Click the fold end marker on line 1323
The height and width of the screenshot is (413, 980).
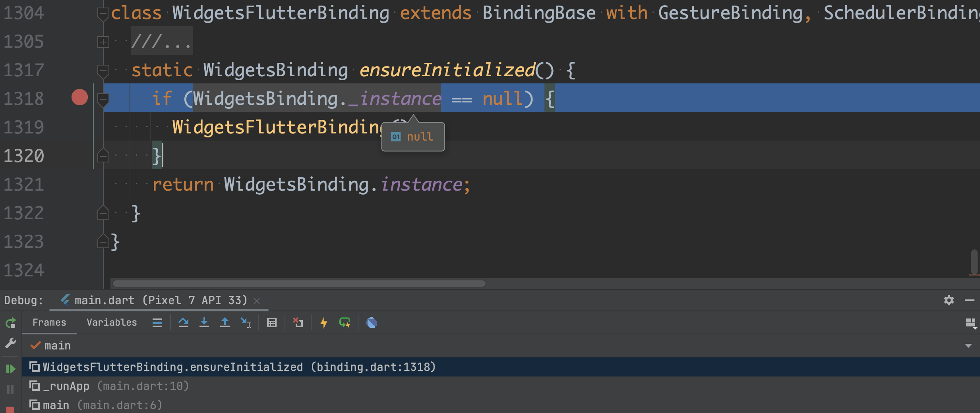[103, 241]
